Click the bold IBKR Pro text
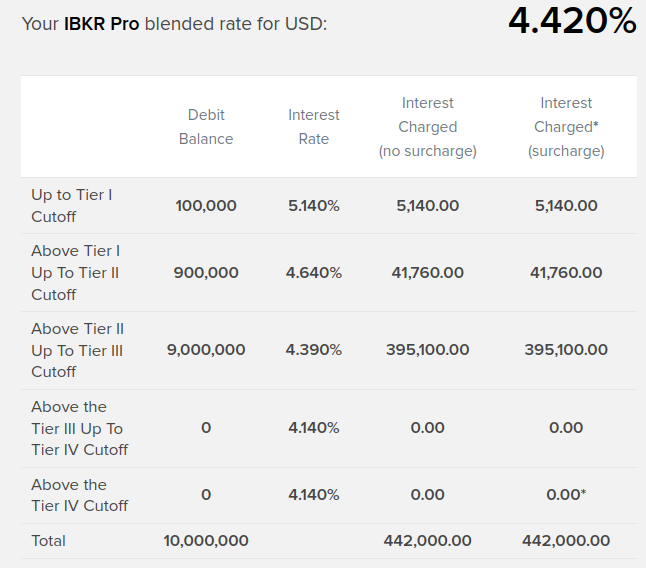Screen dimensions: 646x568 [102, 23]
